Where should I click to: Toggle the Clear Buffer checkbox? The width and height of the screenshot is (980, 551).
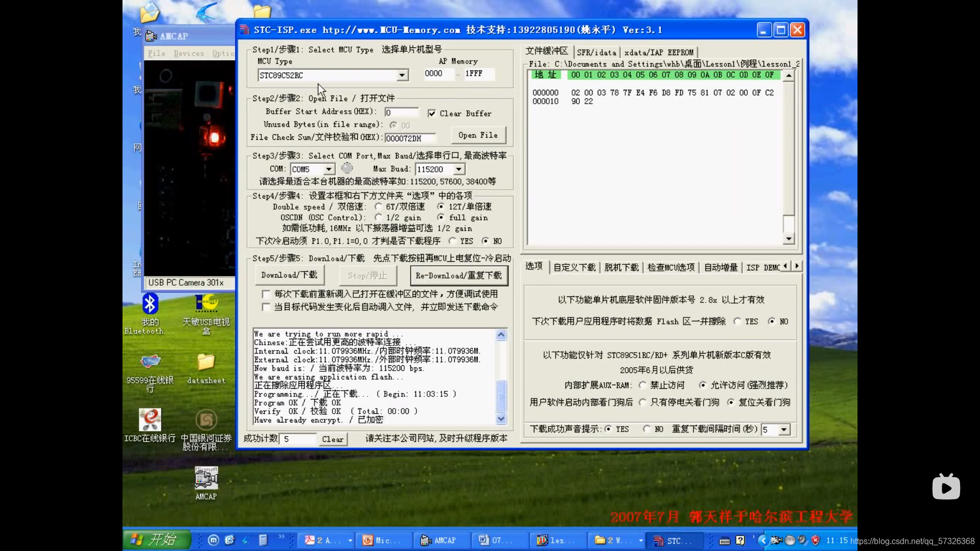coord(432,113)
